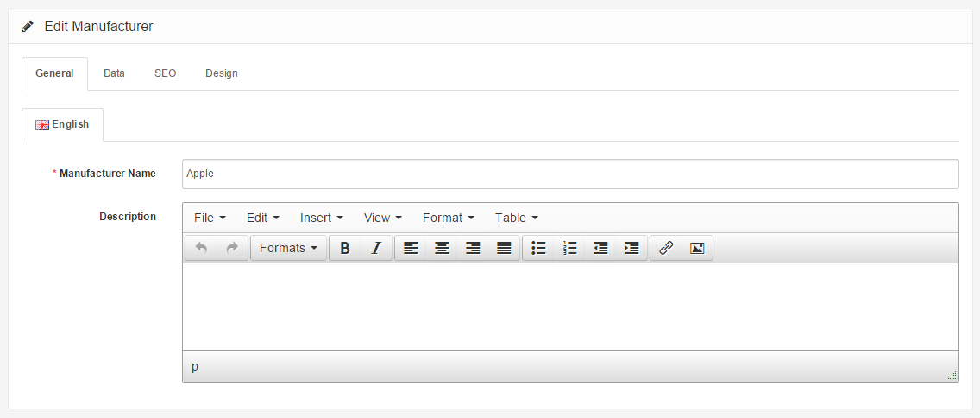This screenshot has height=418, width=980.
Task: Click the Redo arrow icon
Action: tap(232, 249)
